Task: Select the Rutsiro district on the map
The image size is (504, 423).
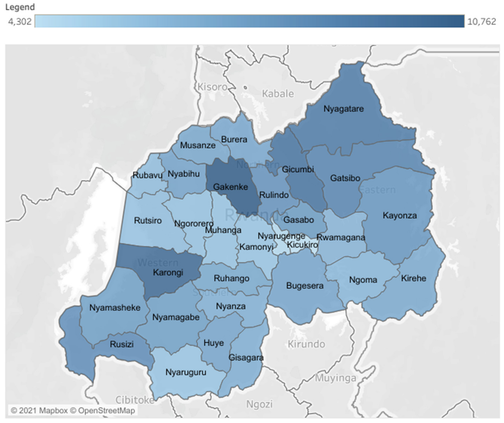Action: (148, 221)
